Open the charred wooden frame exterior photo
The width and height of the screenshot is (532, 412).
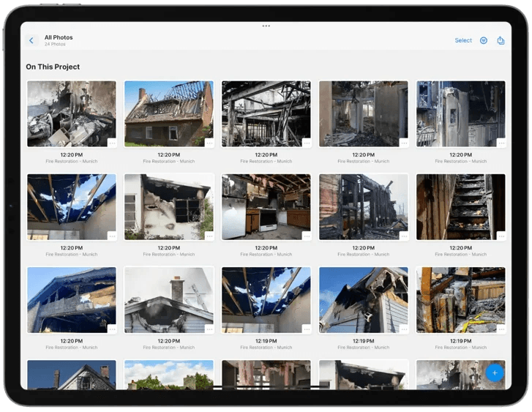click(x=364, y=207)
